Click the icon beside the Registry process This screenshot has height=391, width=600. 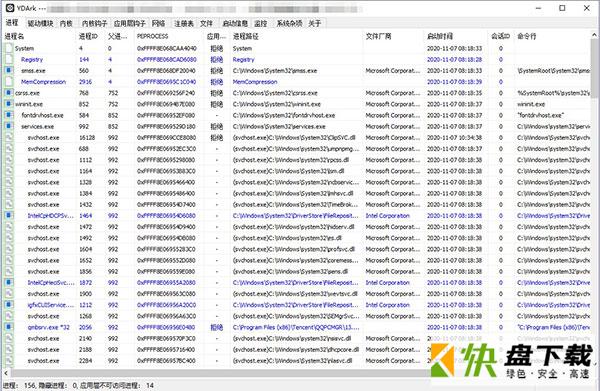click(9, 59)
